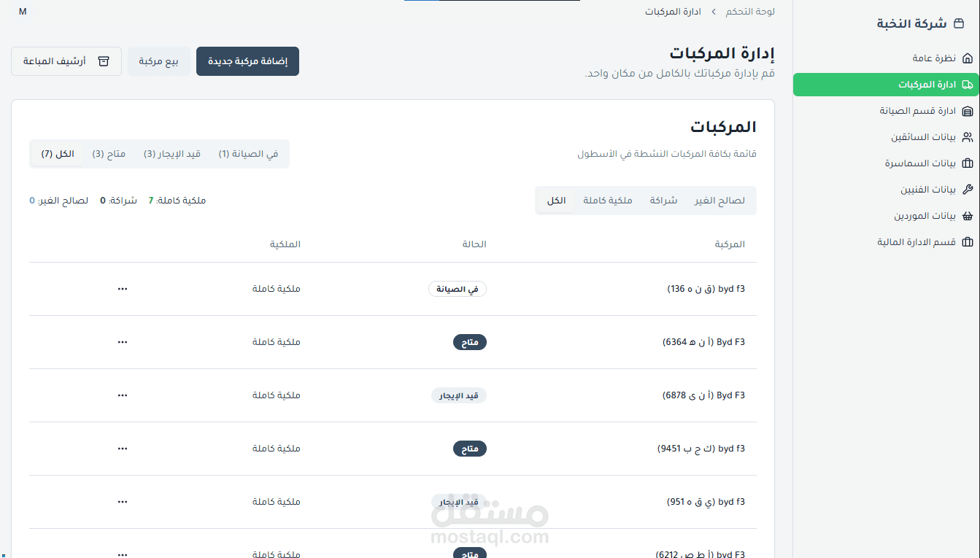Viewport: 980px width, 558px height.
Task: Open أرشيف المباعة archive button
Action: (x=66, y=61)
